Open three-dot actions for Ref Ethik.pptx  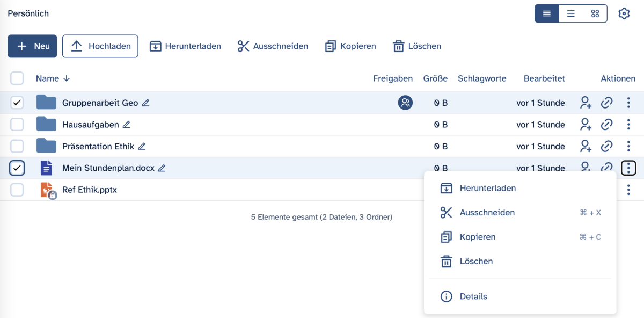[628, 190]
